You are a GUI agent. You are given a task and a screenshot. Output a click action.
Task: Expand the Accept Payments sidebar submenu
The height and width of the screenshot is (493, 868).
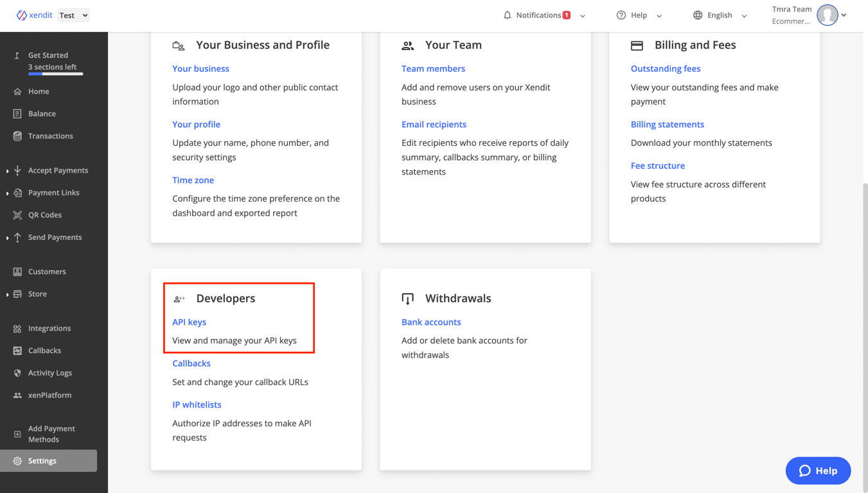(8, 171)
